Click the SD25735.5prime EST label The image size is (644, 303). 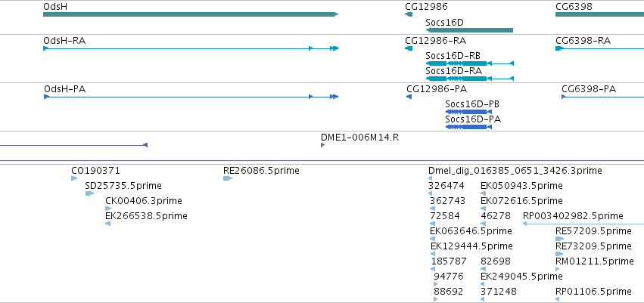click(123, 186)
